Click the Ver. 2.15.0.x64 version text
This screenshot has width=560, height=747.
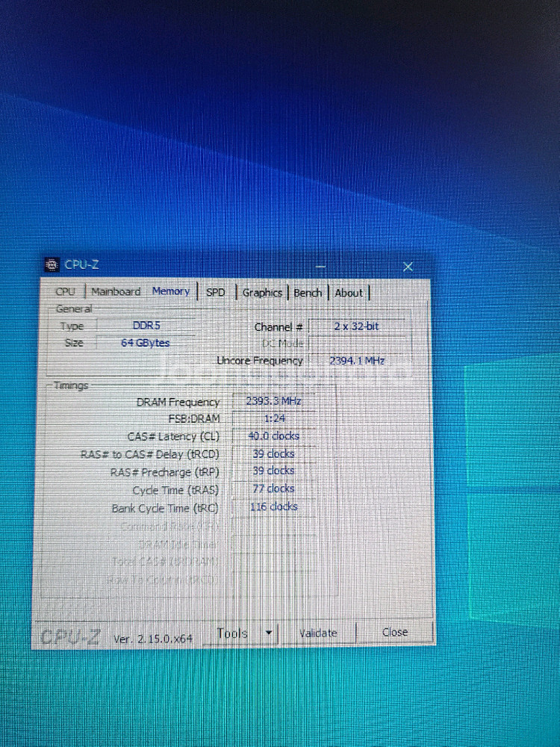(153, 639)
